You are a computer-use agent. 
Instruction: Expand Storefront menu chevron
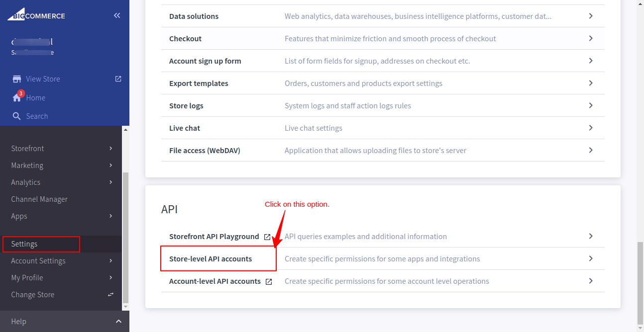pyautogui.click(x=110, y=148)
